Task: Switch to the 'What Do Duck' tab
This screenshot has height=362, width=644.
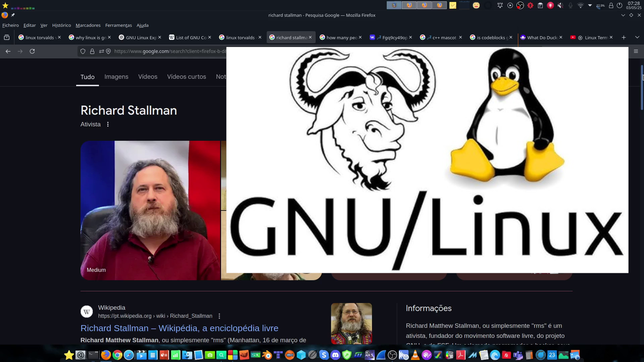Action: 541,38
